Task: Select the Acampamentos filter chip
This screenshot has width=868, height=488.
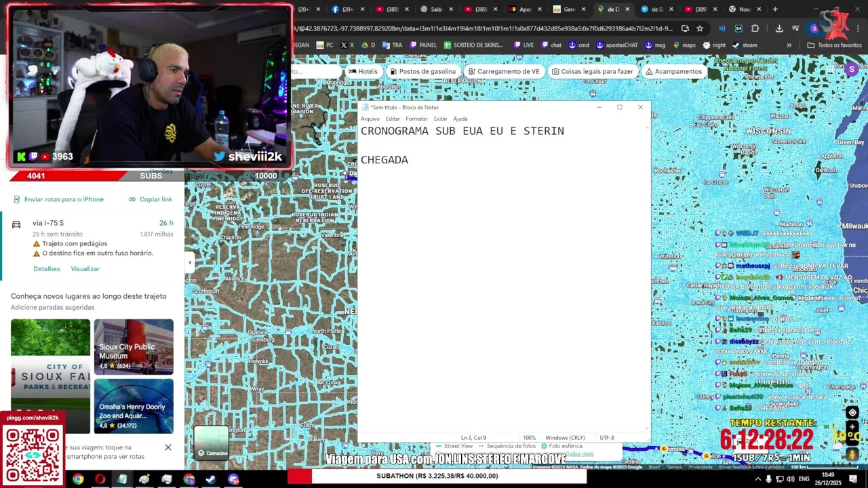Action: (673, 71)
